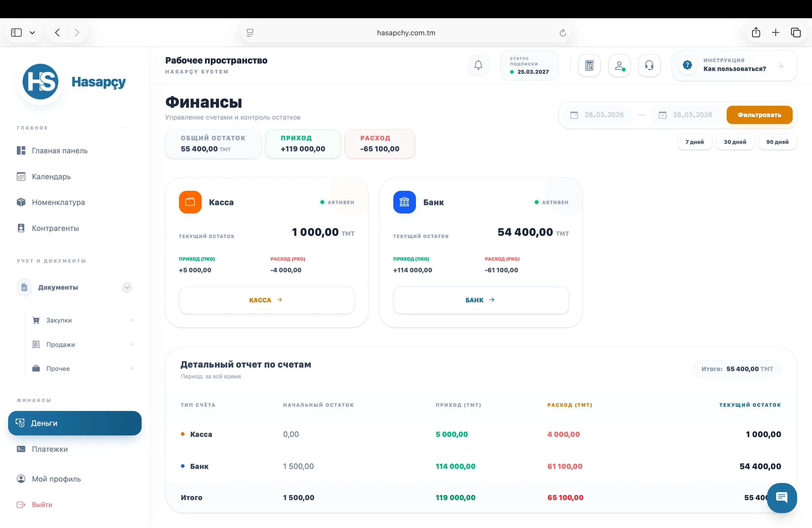Expand the Документы sidebar chevron

[127, 287]
